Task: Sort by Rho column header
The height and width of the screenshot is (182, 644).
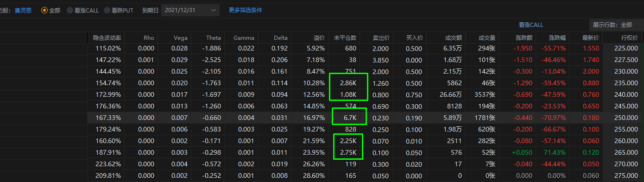Action: (x=149, y=38)
